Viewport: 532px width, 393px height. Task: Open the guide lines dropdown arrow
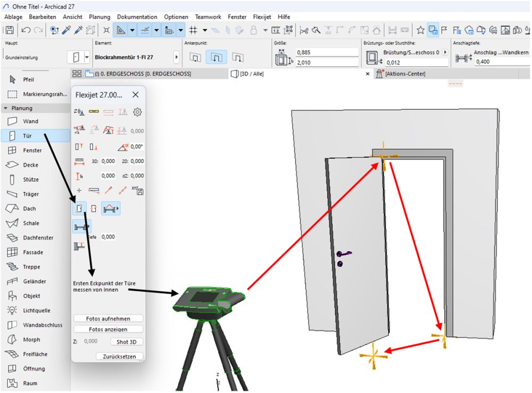[x=132, y=30]
